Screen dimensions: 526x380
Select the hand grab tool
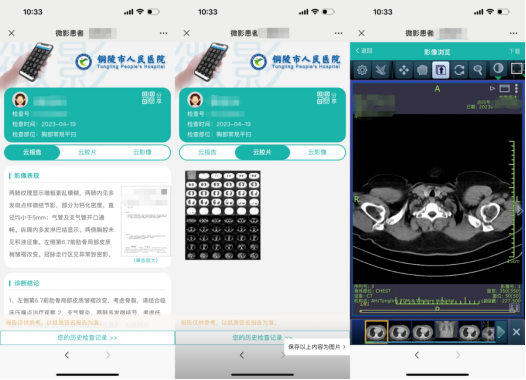click(x=422, y=70)
